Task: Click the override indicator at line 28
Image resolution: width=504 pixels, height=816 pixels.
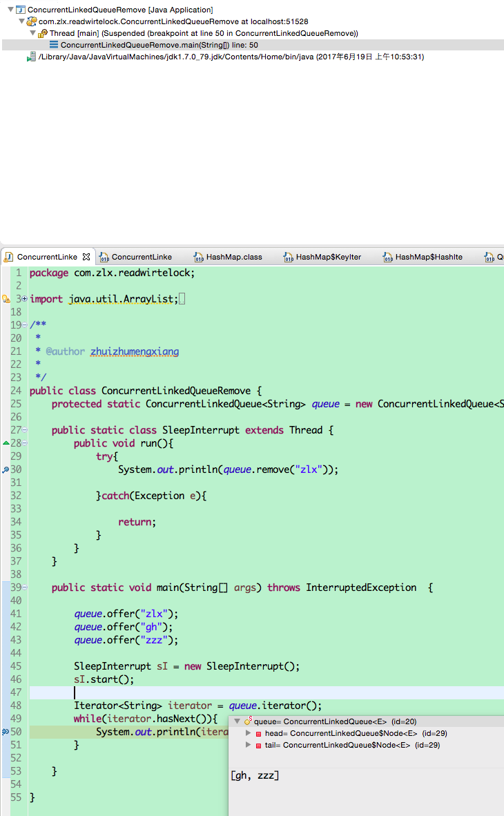Action: coord(6,443)
